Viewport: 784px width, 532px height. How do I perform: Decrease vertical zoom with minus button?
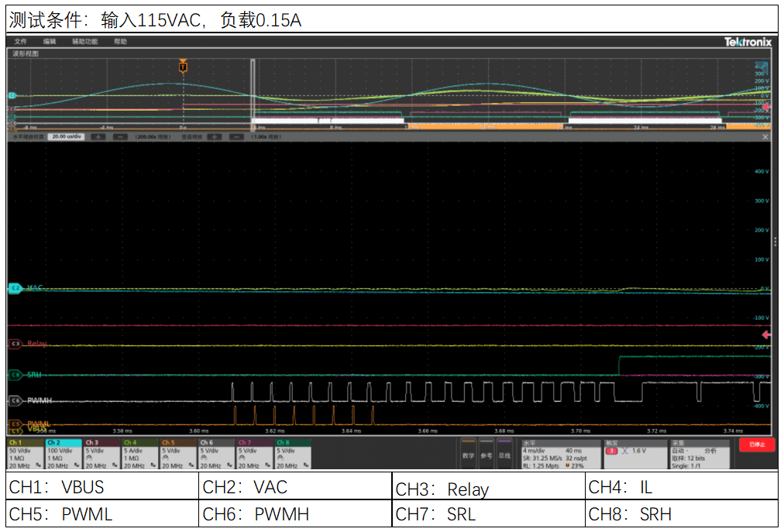236,136
